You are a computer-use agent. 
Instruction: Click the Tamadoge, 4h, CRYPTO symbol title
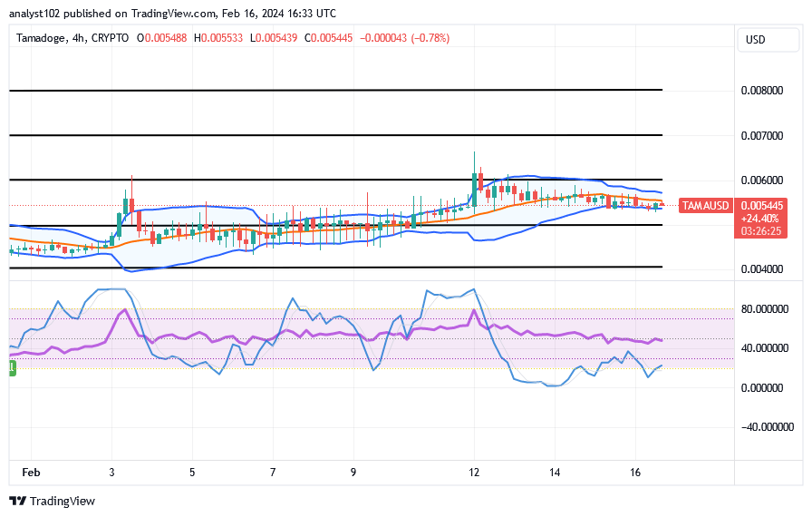(72, 38)
